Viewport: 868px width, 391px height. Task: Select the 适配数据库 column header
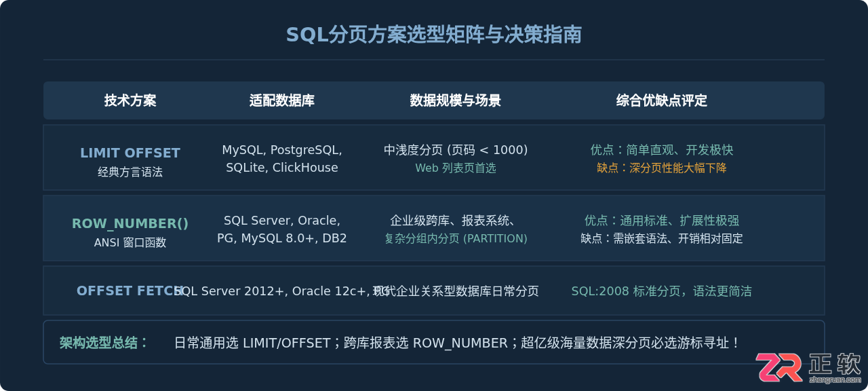[282, 100]
